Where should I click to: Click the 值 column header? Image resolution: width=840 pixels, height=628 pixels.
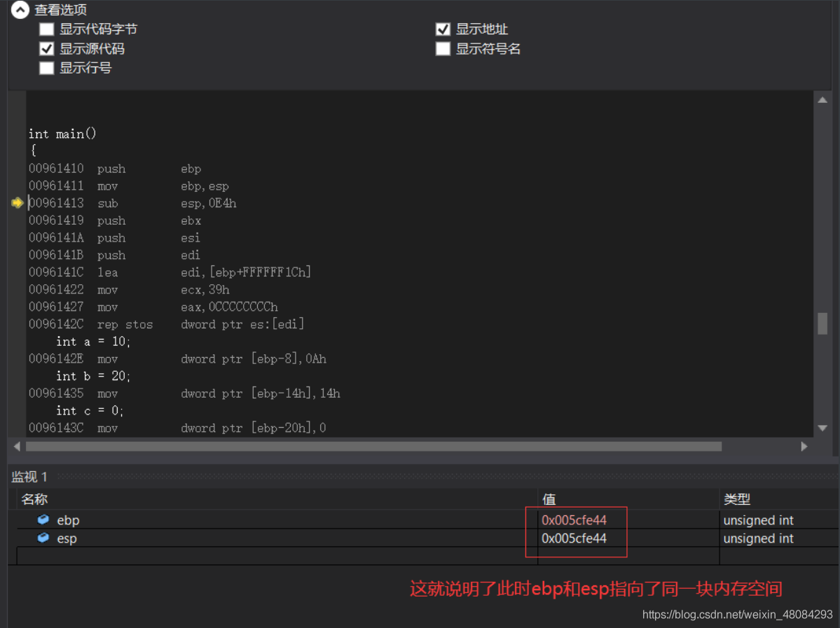pos(549,499)
